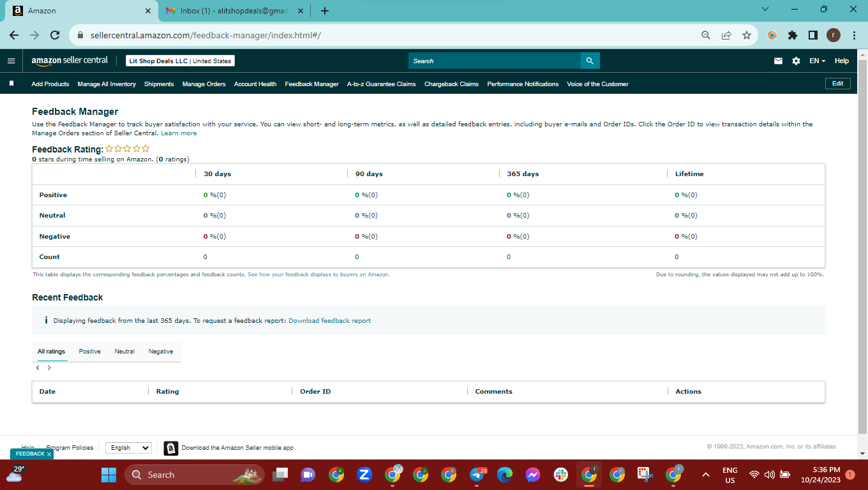Image resolution: width=868 pixels, height=490 pixels.
Task: Click Download feedback report link
Action: coord(329,321)
